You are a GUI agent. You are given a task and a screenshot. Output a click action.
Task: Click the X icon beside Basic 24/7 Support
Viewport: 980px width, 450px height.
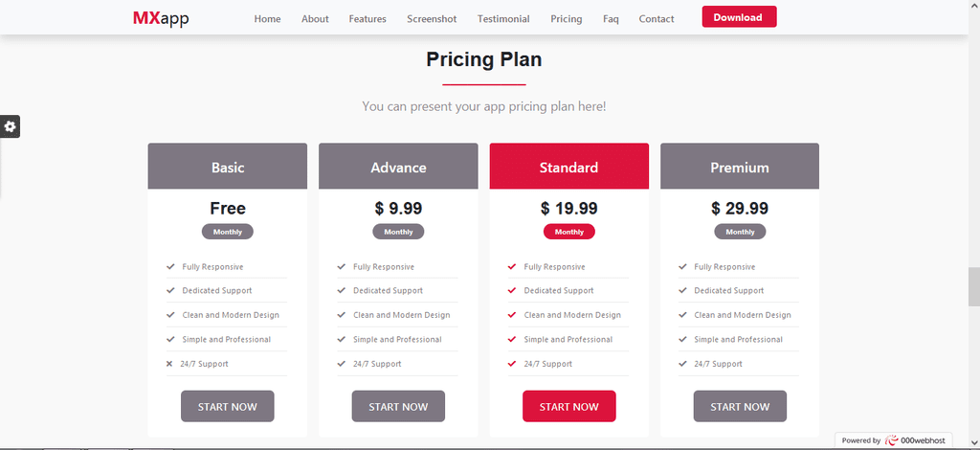[x=169, y=364]
